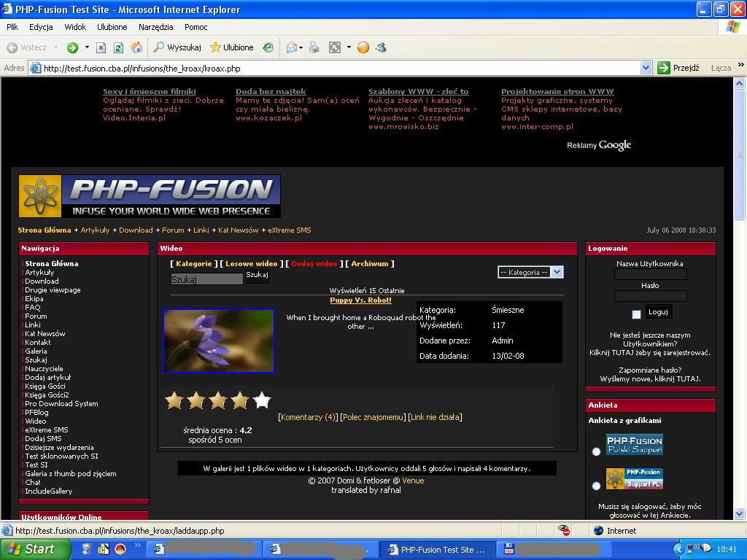Open the Widok menu

(75, 27)
